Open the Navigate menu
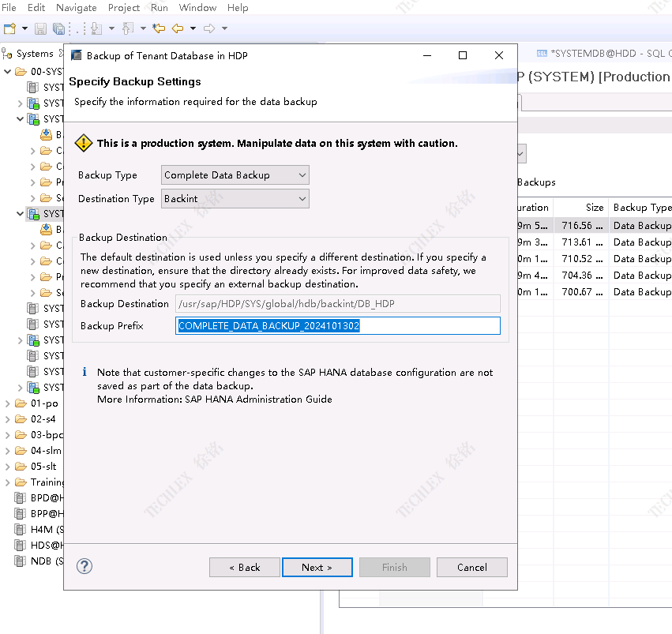Screen dimensions: 672x634 point(77,8)
